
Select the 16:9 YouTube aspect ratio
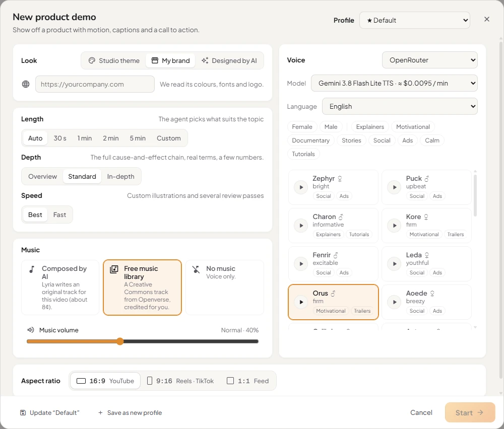pos(105,381)
